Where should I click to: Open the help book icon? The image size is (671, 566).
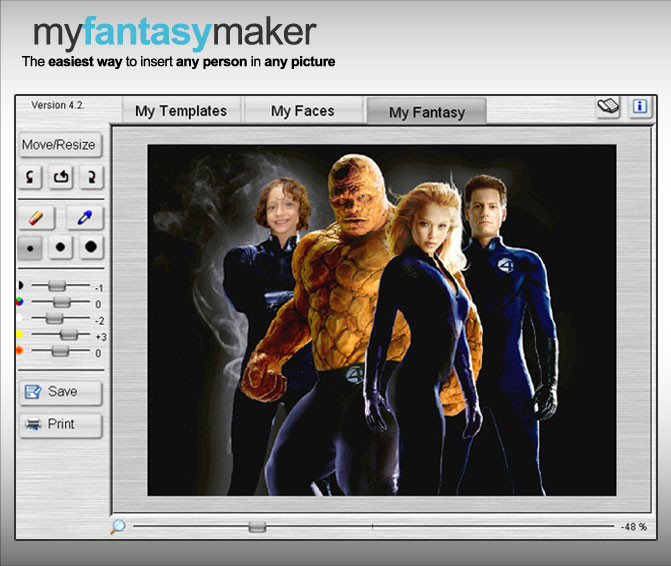[608, 107]
